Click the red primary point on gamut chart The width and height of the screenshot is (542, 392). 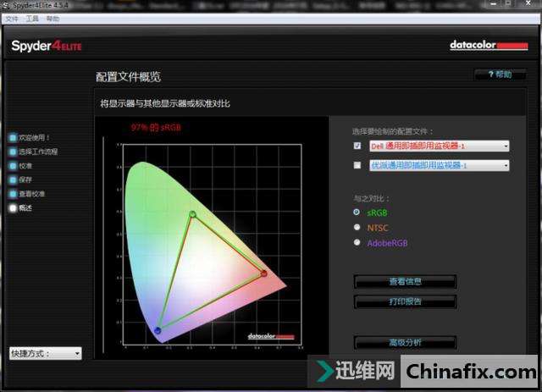263,273
